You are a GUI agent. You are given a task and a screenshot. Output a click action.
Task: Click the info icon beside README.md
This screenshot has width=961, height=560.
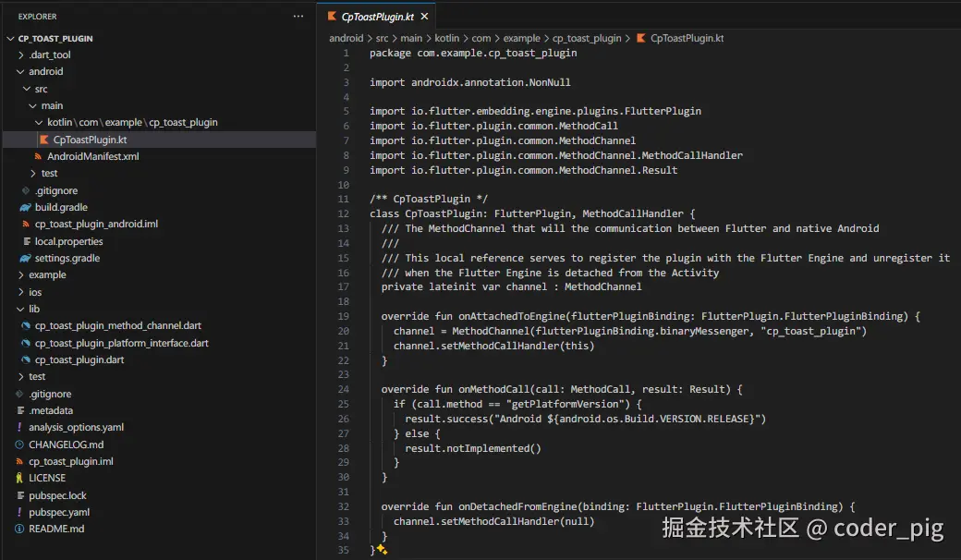click(19, 529)
